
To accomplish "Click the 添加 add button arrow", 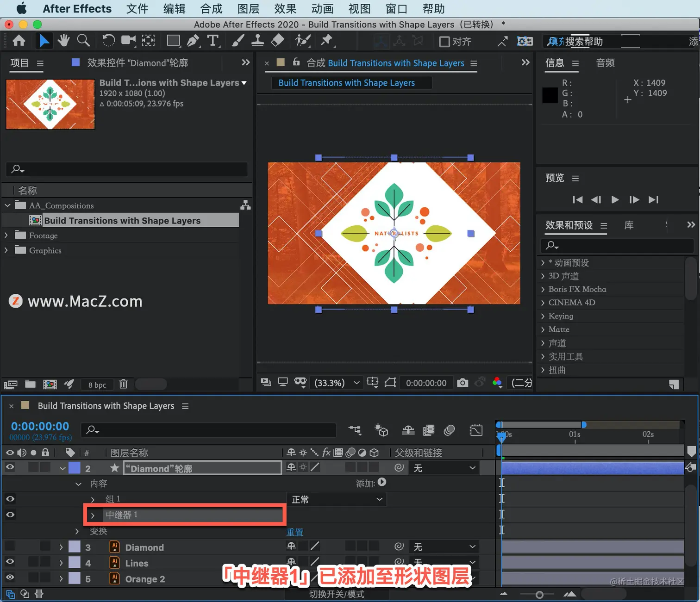I will tap(382, 482).
